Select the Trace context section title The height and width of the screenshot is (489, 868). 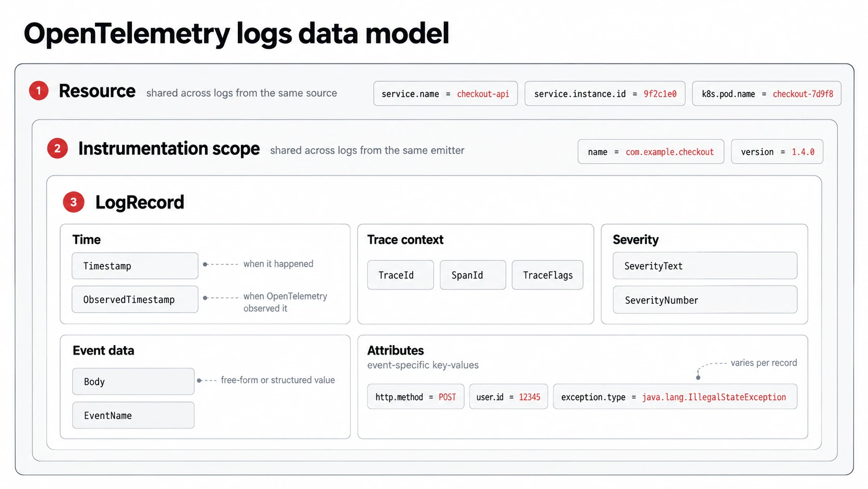tap(405, 240)
